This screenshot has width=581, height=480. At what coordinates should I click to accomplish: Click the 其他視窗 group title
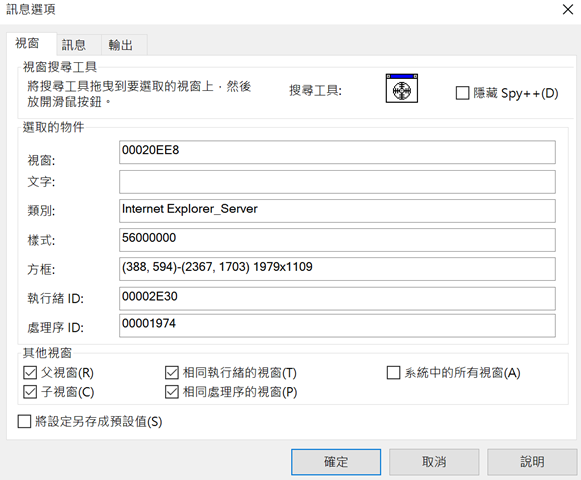pos(47,352)
